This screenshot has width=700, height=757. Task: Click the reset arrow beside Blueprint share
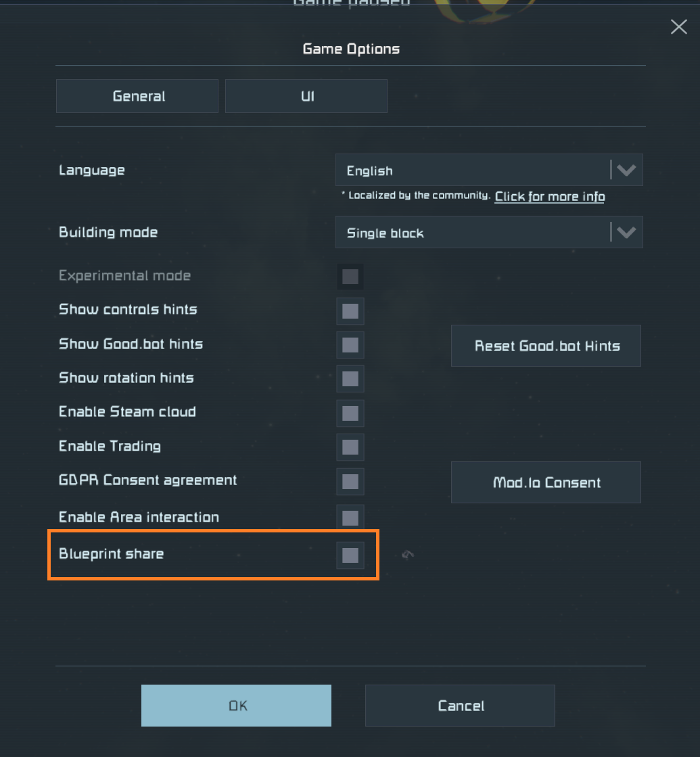[x=408, y=555]
